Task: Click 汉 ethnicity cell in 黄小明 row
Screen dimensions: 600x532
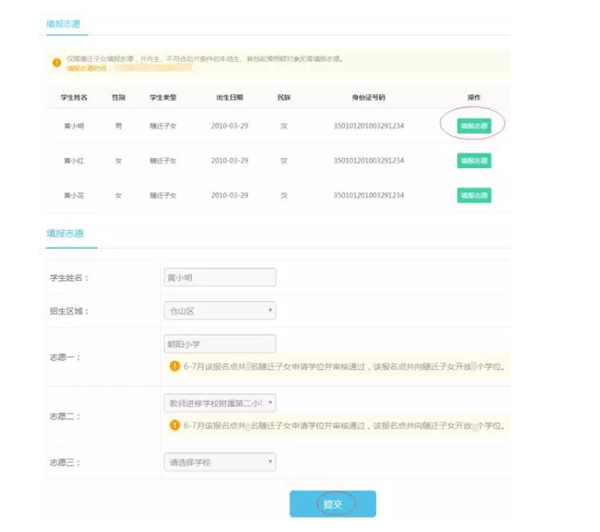Action: point(284,126)
